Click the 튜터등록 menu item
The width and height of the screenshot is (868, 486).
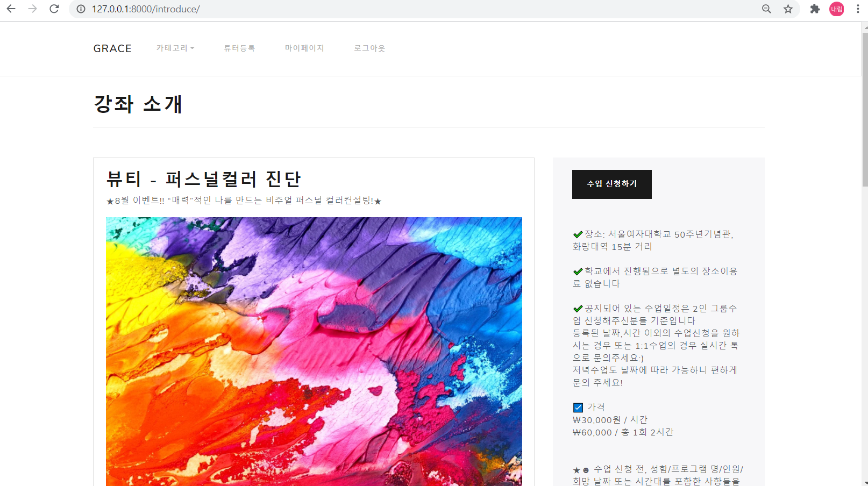[x=239, y=48]
